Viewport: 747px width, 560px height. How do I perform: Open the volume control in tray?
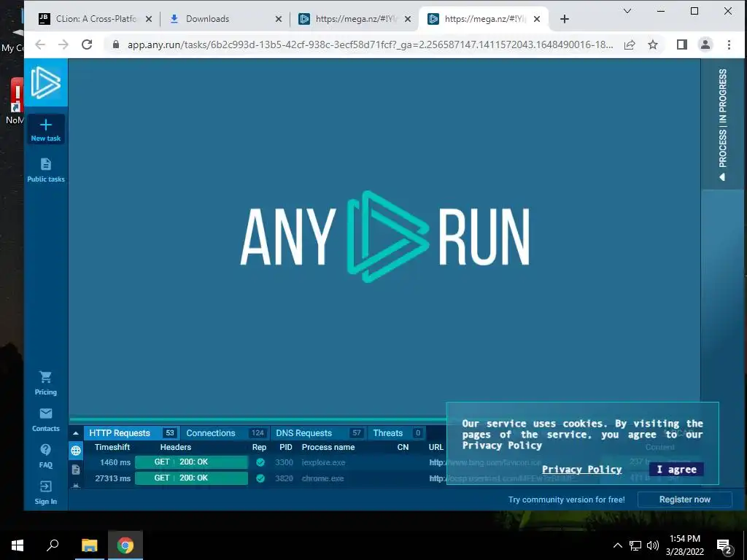(653, 545)
